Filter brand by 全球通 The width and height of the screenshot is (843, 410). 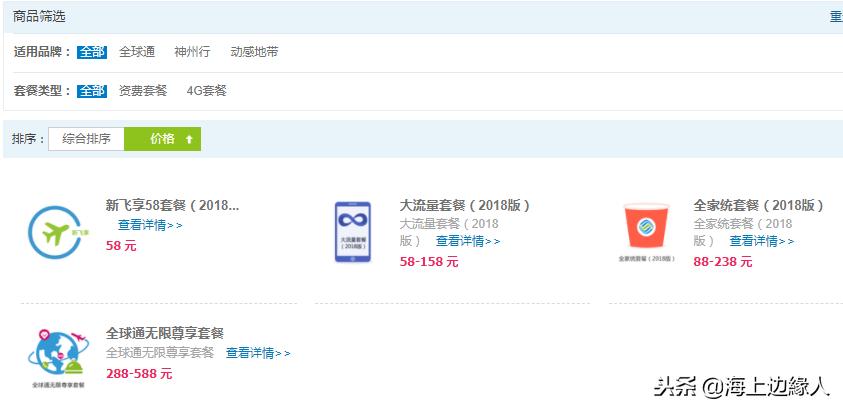tap(137, 52)
